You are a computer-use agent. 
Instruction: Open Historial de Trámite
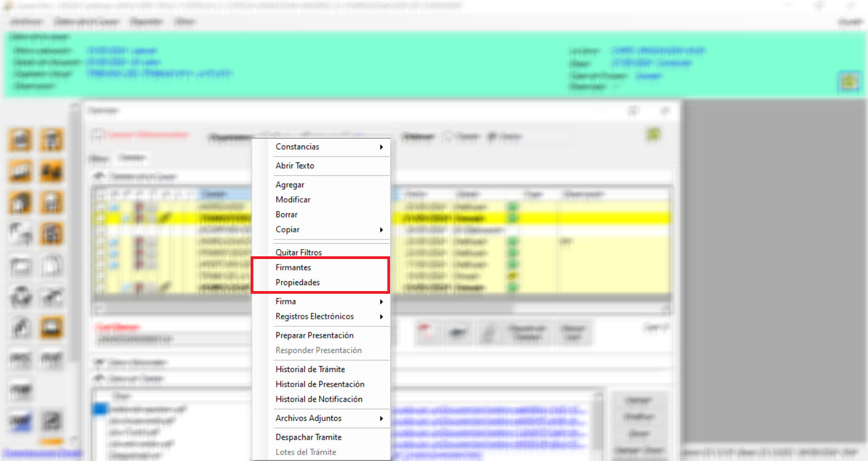[x=310, y=370]
